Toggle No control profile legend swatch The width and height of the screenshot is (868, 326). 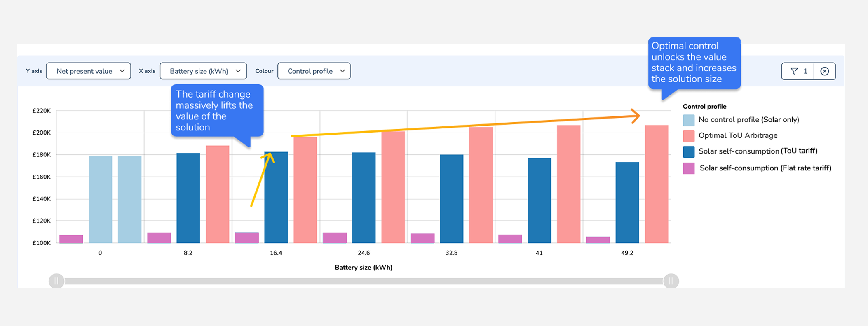coord(689,120)
